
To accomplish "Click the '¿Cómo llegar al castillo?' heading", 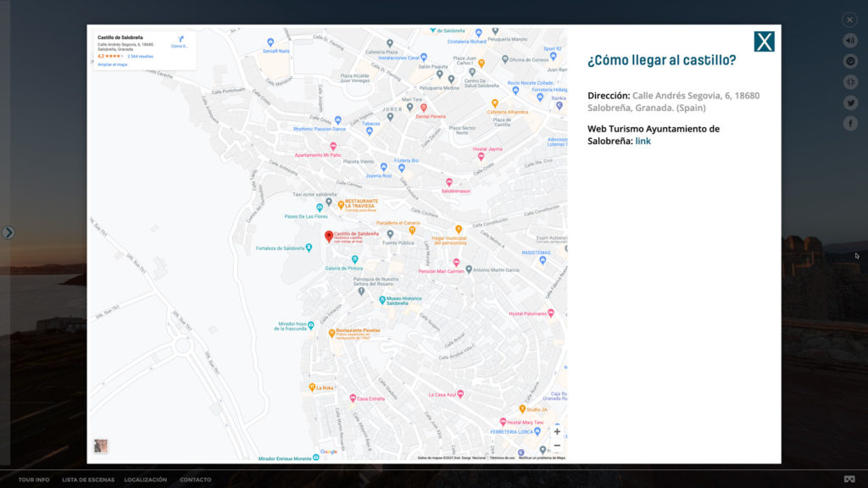I will (661, 60).
